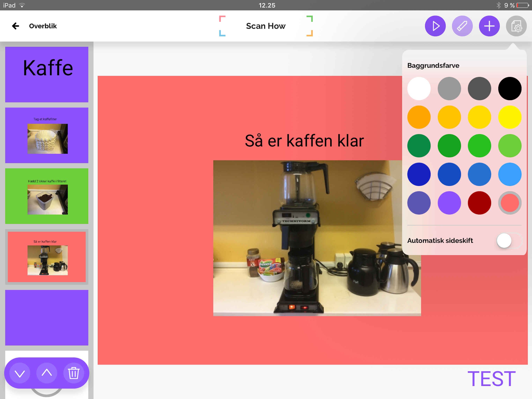Click the back arrow icon
The height and width of the screenshot is (399, 532).
16,26
